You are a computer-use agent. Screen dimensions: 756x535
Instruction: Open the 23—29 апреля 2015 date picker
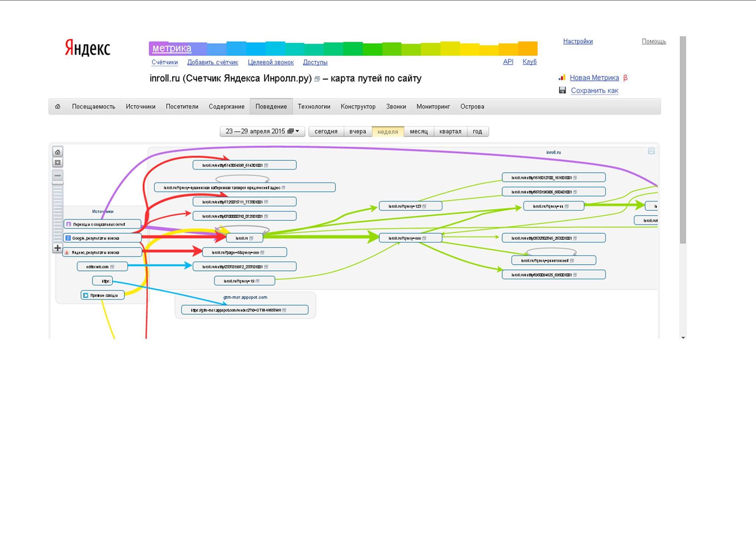coord(262,132)
